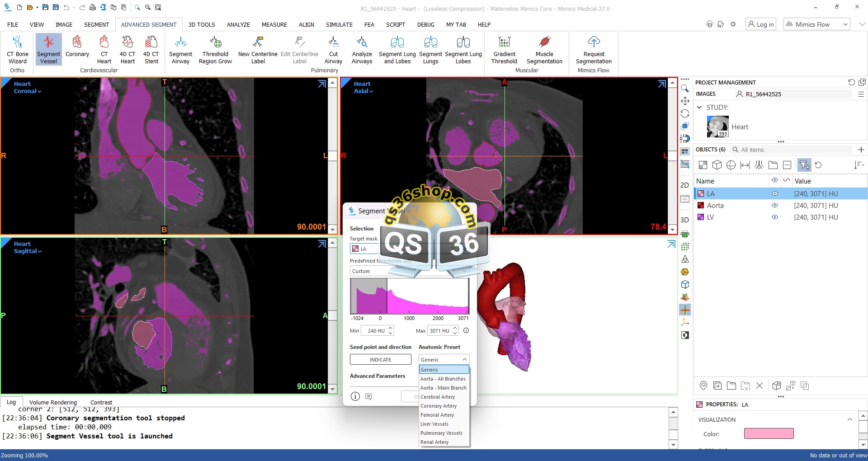Open the Heart Axial view dropdown
Viewport: 868px width, 461px height.
tap(363, 91)
